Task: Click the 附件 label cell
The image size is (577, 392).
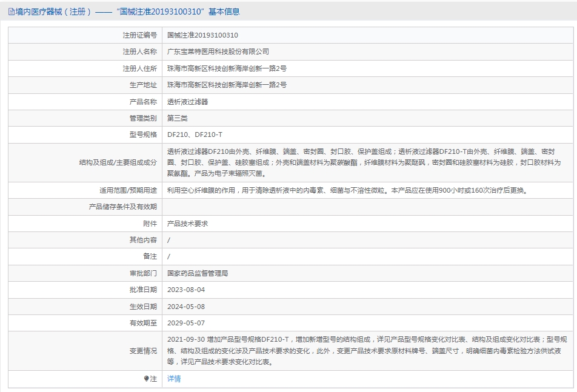Action: coord(85,224)
